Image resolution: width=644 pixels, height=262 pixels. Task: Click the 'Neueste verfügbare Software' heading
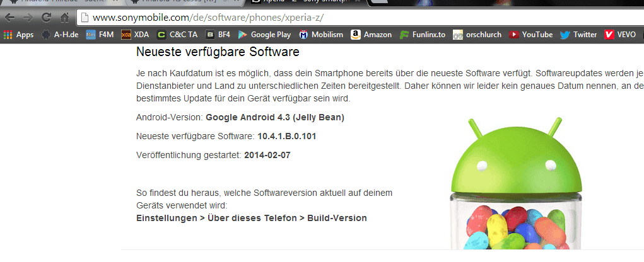click(x=218, y=52)
